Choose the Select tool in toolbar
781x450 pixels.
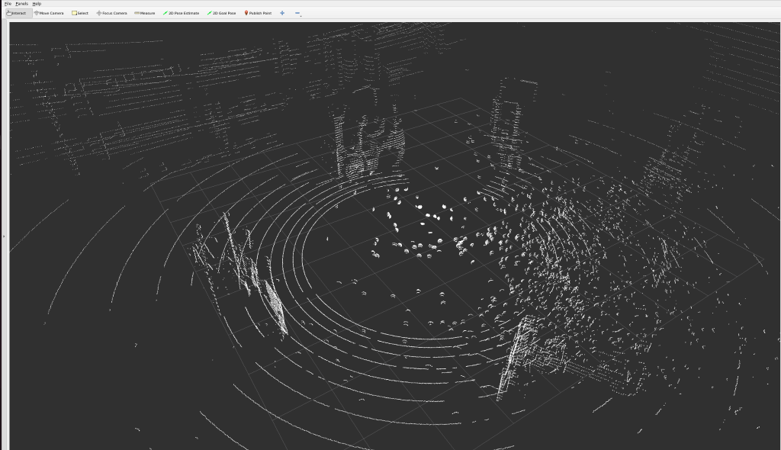click(80, 13)
